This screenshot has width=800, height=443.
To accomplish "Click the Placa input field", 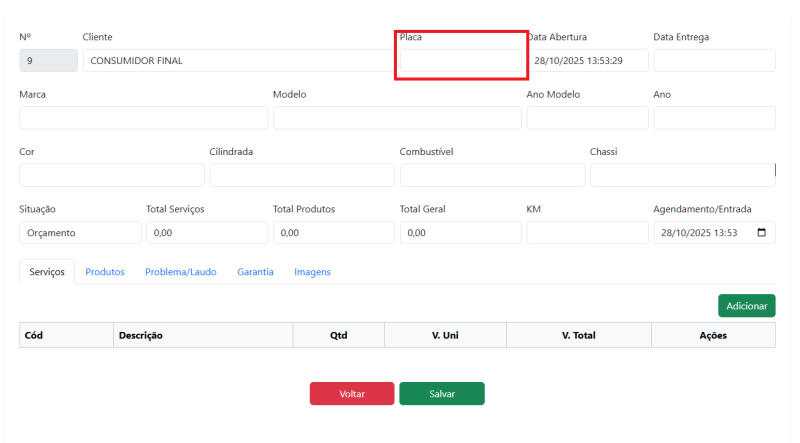I will [461, 61].
